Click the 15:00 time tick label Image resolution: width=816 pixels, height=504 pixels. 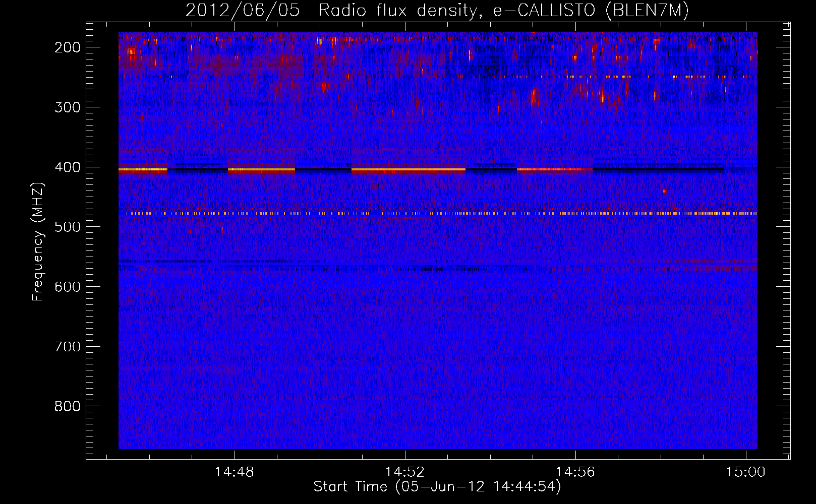745,472
